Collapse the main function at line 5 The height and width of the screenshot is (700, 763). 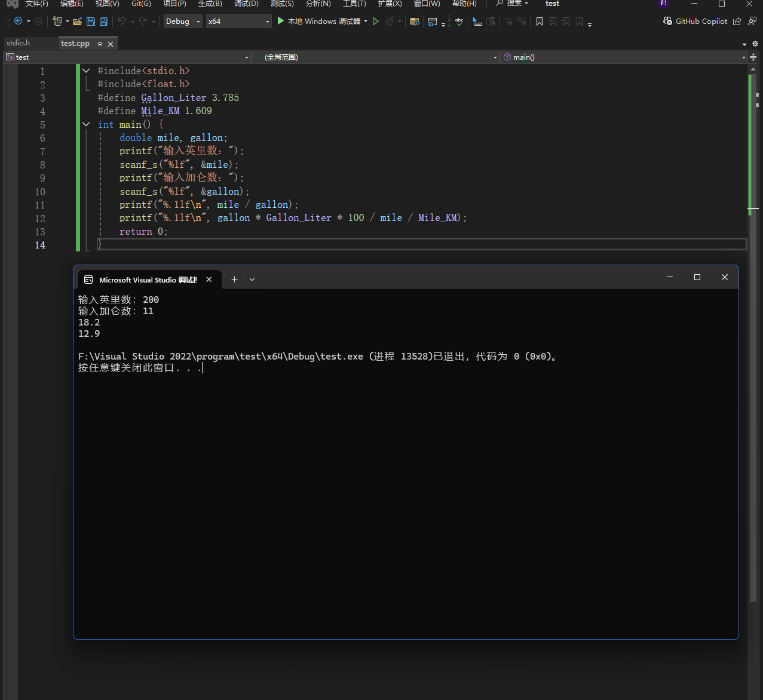86,124
